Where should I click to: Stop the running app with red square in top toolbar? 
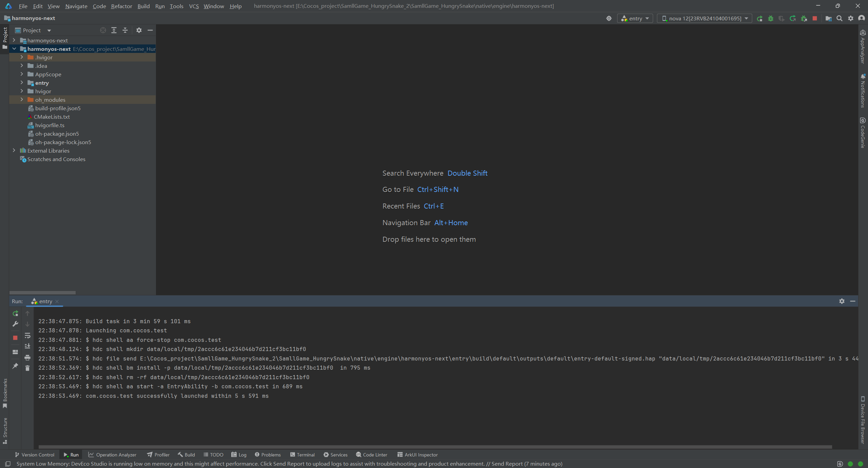click(x=815, y=18)
